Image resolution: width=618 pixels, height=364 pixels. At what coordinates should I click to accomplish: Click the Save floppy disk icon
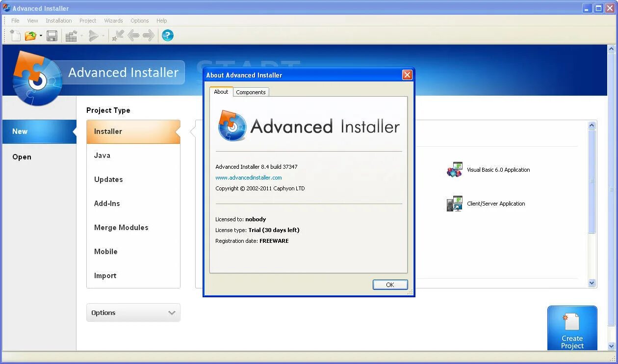(x=52, y=35)
